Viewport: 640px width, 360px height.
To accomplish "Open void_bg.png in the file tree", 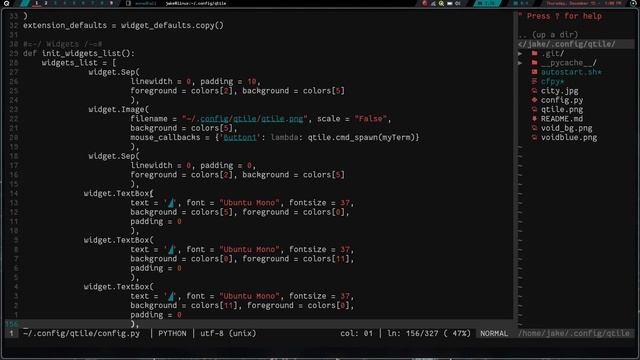I will [567, 129].
